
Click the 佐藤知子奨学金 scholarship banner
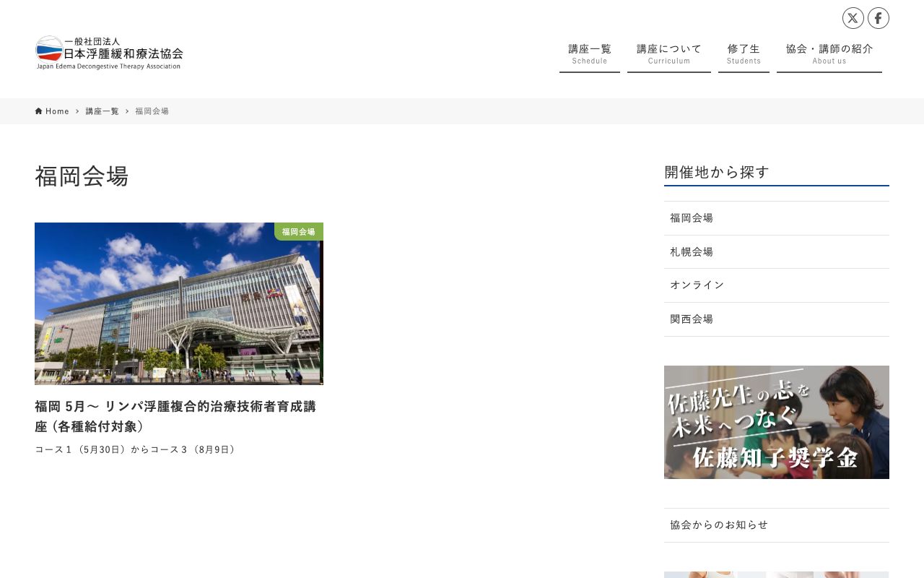[777, 422]
